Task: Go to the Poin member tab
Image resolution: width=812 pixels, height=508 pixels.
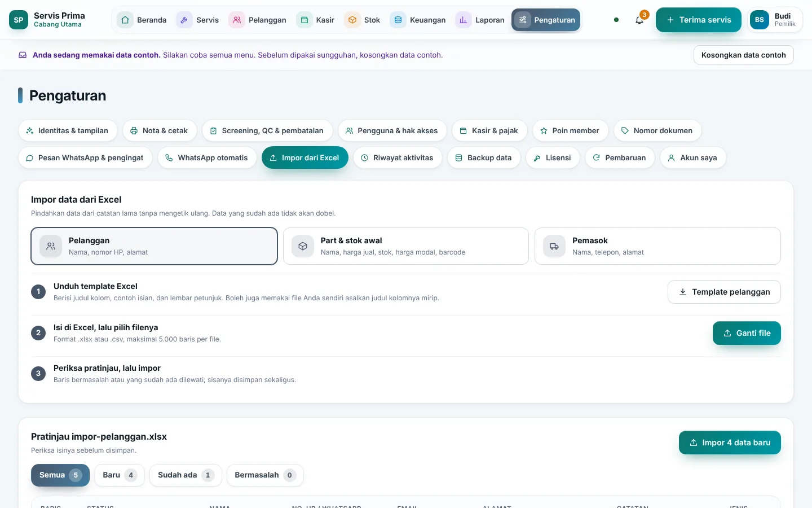Action: pos(571,130)
